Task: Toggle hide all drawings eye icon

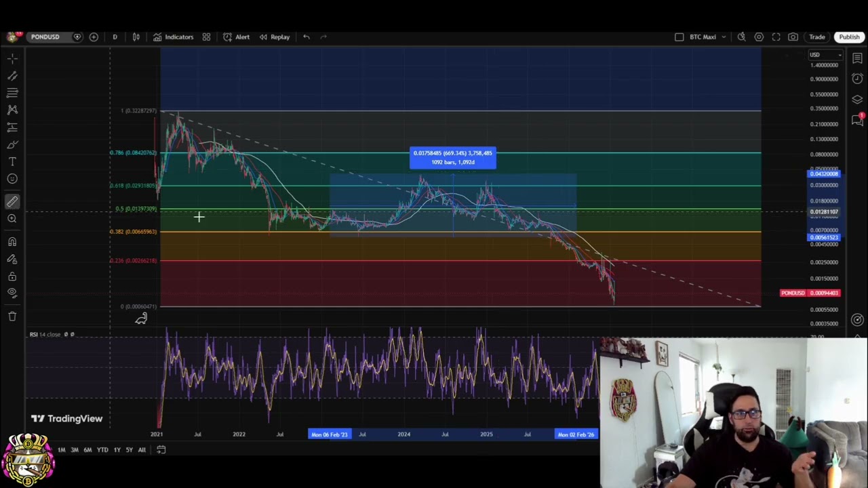Action: click(12, 293)
